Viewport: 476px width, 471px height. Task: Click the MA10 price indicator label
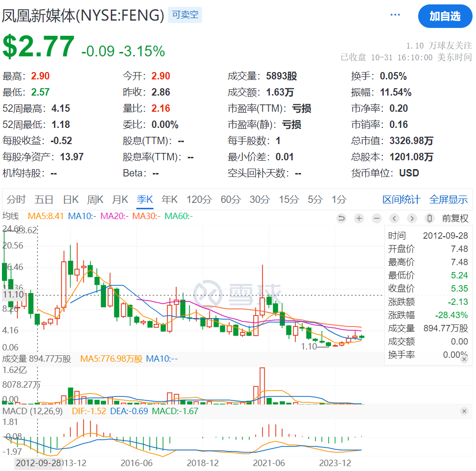coord(82,216)
